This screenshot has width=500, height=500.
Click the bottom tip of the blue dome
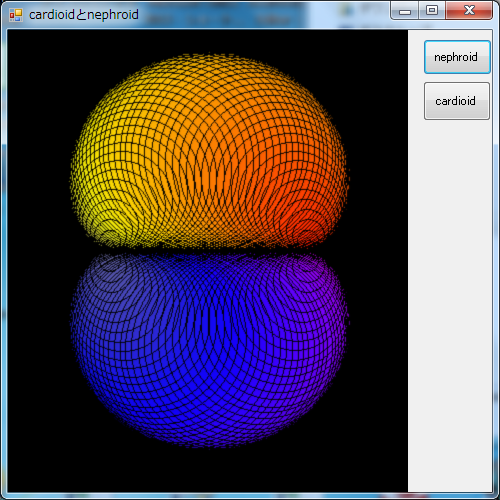tap(208, 442)
